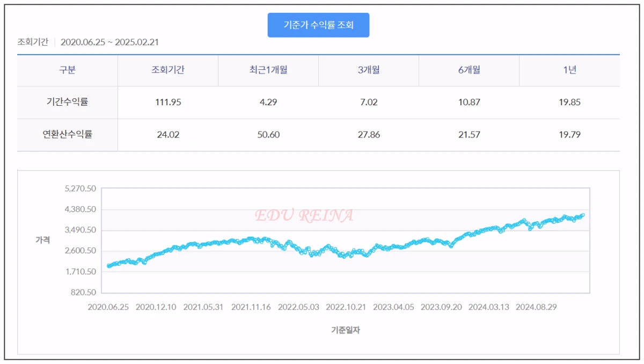Click the 111.95 return value cell
Screen dimensions: 644x364
click(x=169, y=103)
